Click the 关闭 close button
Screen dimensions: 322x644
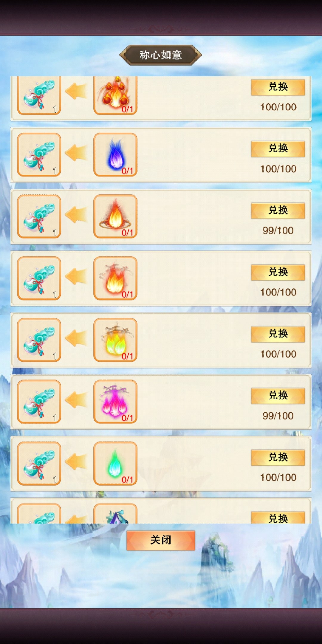(x=161, y=540)
